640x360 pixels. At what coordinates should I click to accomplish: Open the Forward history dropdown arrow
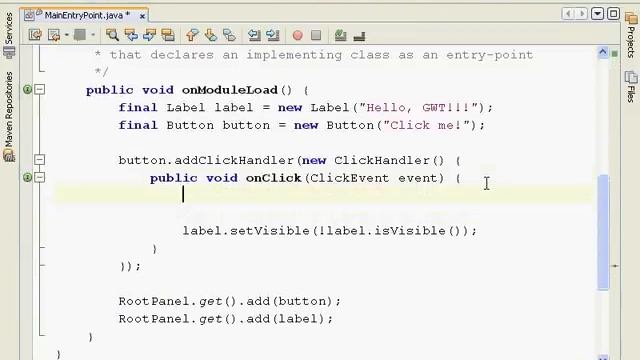tap(93, 35)
